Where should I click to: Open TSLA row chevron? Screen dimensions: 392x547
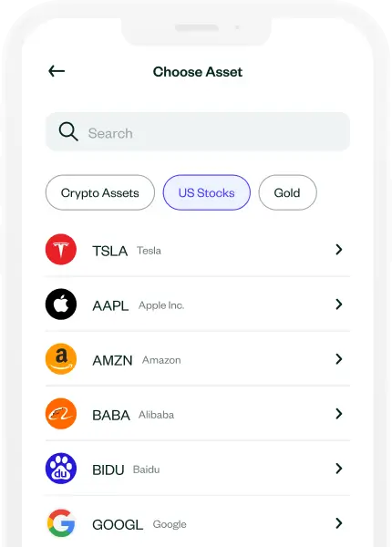[338, 250]
